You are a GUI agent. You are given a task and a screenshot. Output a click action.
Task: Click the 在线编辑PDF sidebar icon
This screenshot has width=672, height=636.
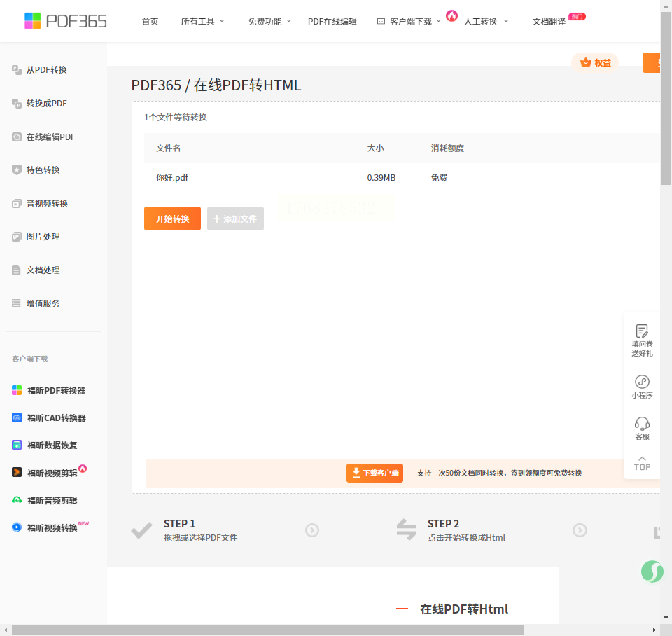[x=17, y=137]
